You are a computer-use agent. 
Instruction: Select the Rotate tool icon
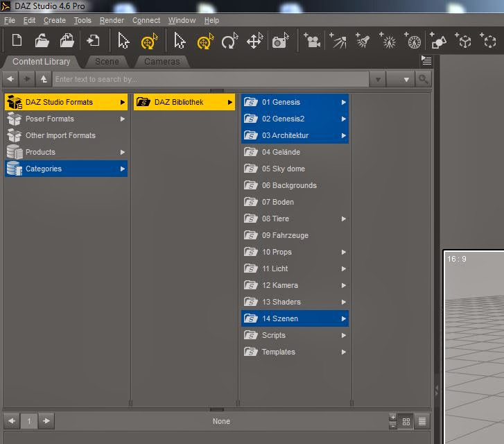(x=229, y=41)
